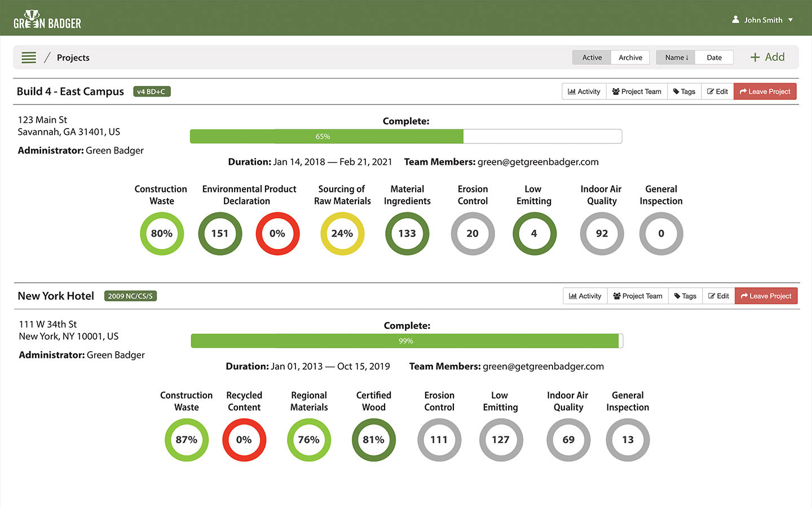Screen dimensions: 812x508
Task: Click the red 0% circle in Build 4
Action: tap(277, 234)
